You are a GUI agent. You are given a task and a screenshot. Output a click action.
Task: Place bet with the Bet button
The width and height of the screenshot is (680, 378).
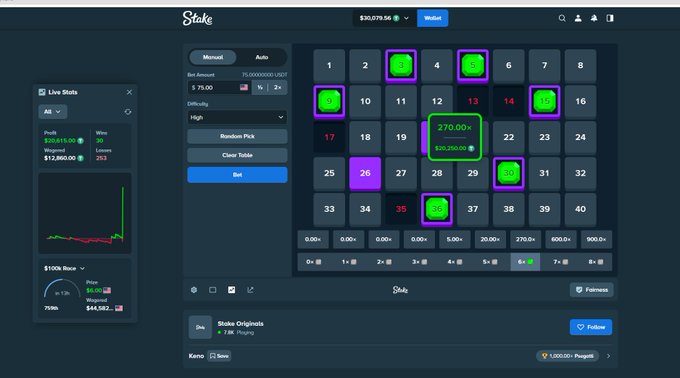click(237, 175)
